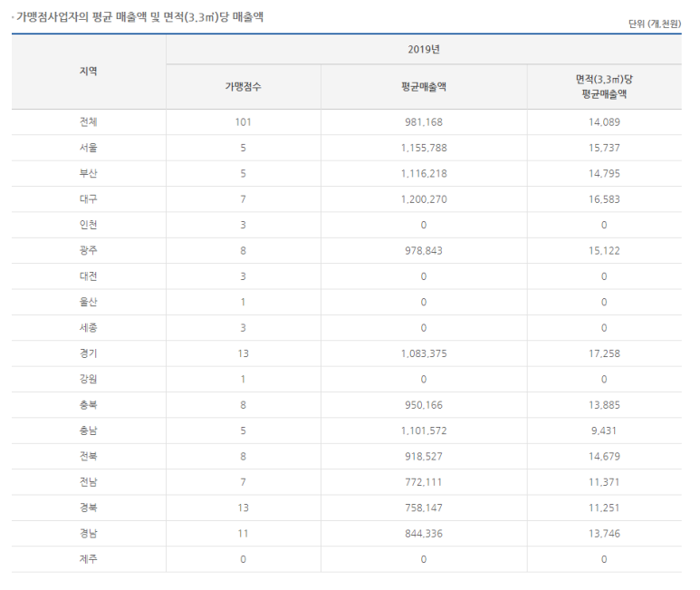700x590 pixels.
Task: Click Busan's average sales '1,116,218'
Action: click(423, 173)
